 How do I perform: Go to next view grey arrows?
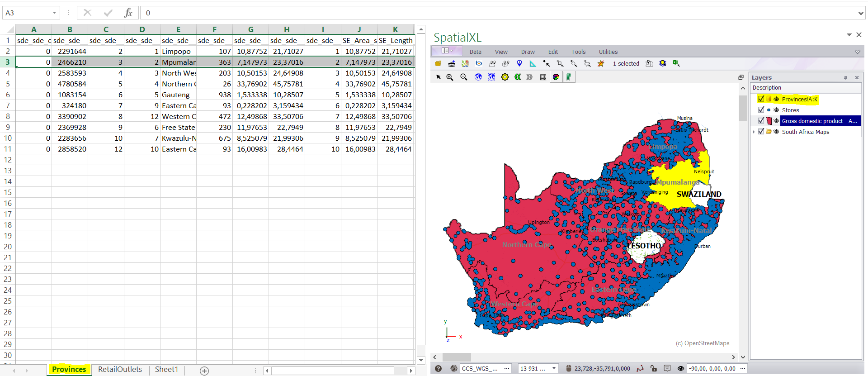click(529, 77)
